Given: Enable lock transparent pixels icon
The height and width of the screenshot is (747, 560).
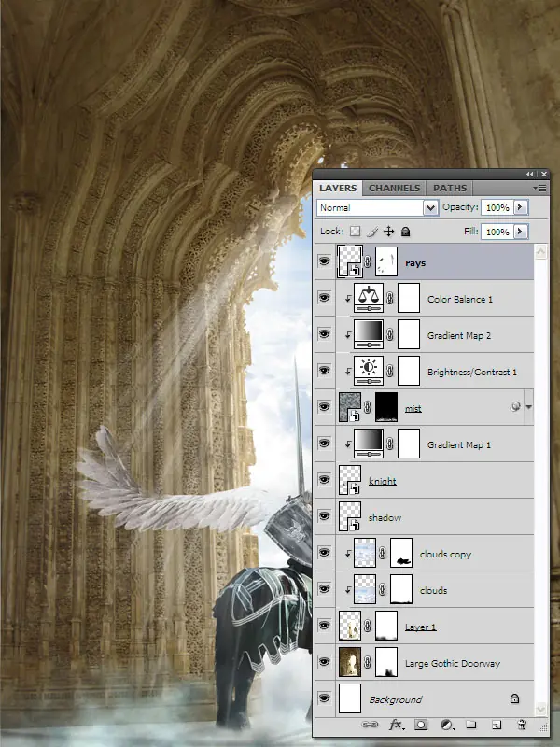Looking at the screenshot, I should click(356, 232).
